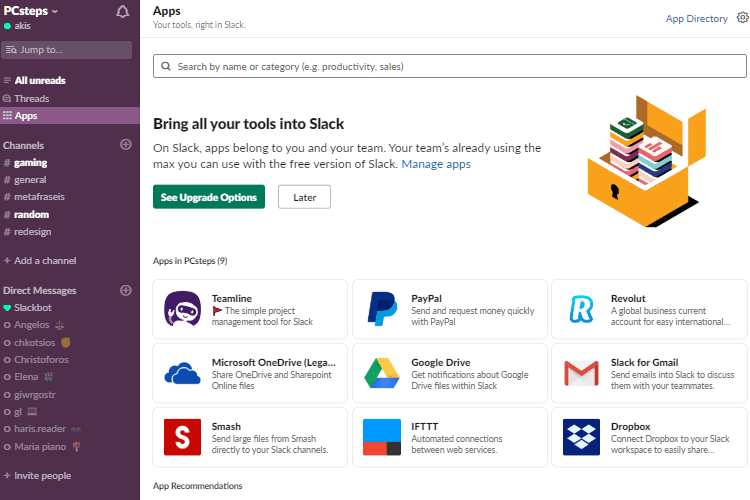Viewport: 750px width, 500px height.
Task: Click the Direct Messages section header
Action: [x=40, y=290]
